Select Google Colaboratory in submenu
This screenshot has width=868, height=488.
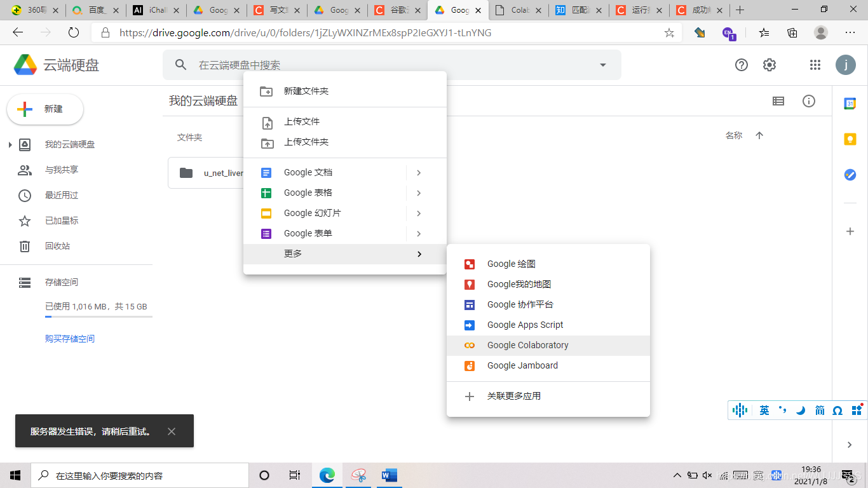[x=548, y=345]
